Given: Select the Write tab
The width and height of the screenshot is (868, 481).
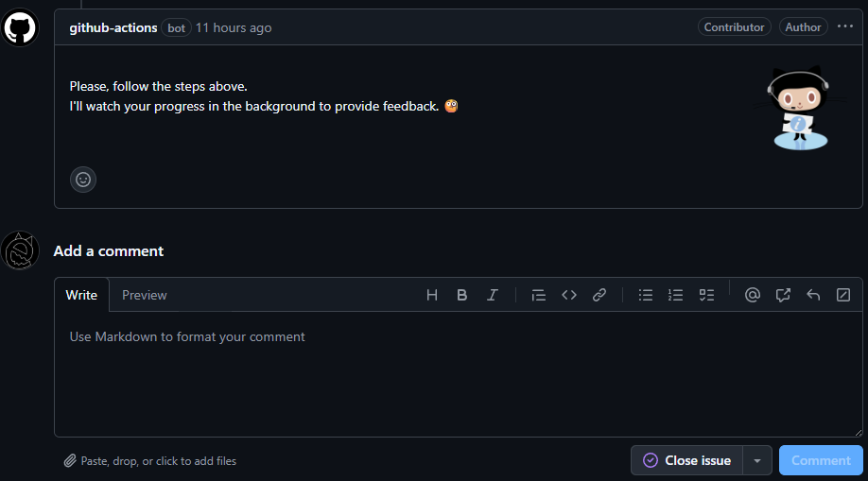Looking at the screenshot, I should [x=81, y=295].
